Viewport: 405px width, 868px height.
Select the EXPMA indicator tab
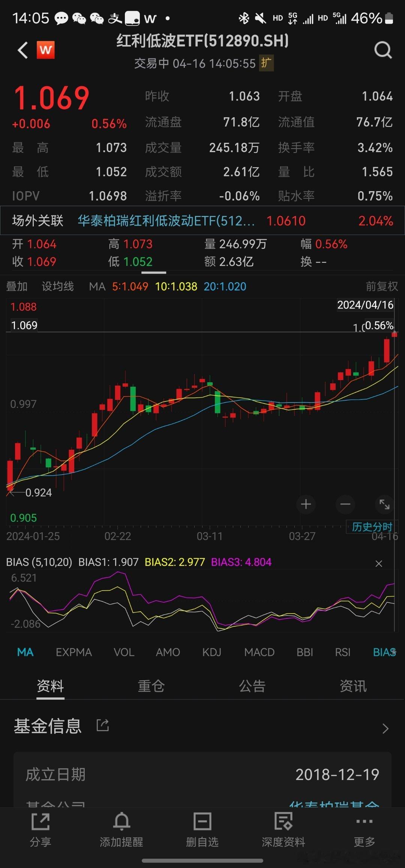point(74,652)
